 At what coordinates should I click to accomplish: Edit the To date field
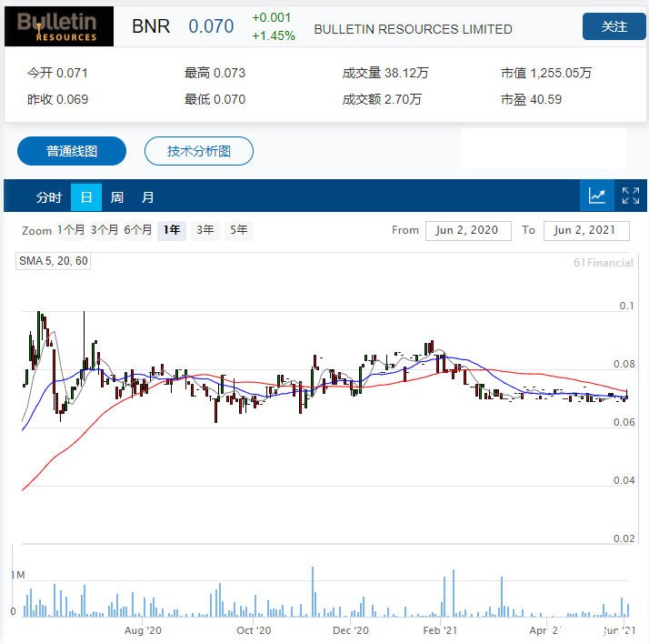tap(586, 231)
